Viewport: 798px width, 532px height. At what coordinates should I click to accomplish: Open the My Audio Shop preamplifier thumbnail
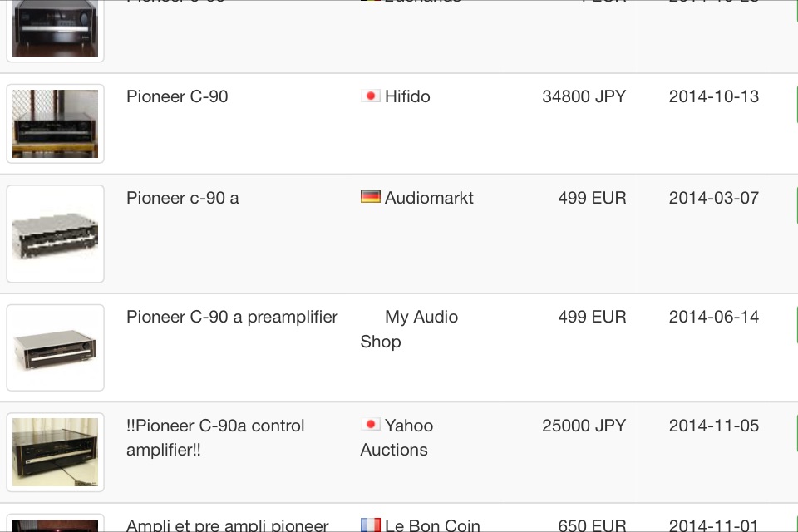55,347
